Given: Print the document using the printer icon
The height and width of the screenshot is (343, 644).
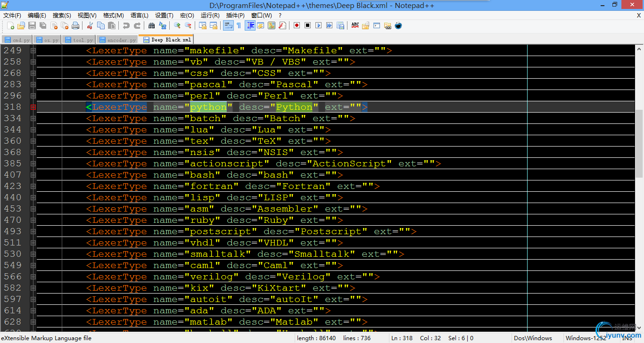Looking at the screenshot, I should click(x=75, y=25).
